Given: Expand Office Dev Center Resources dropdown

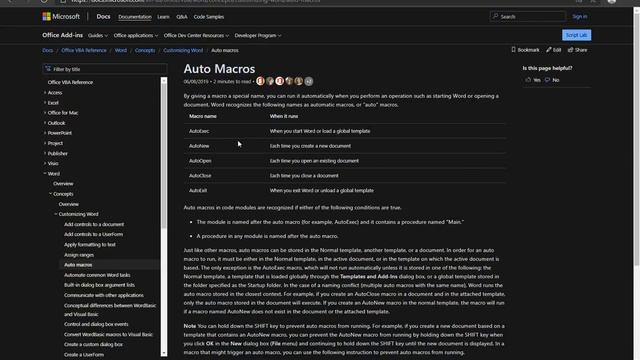Looking at the screenshot, I should point(196,36).
